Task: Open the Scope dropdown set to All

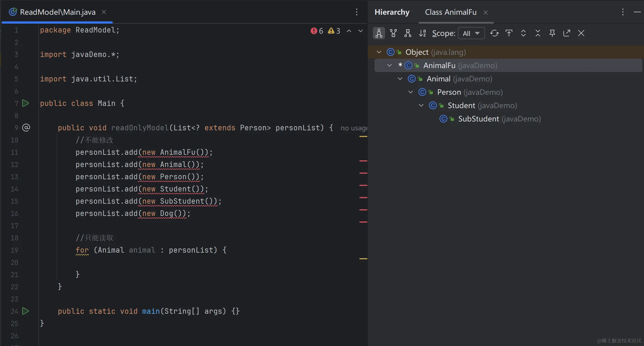Action: coord(471,33)
